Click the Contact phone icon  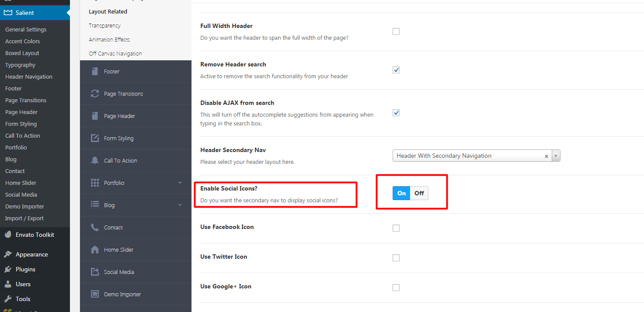[x=94, y=227]
